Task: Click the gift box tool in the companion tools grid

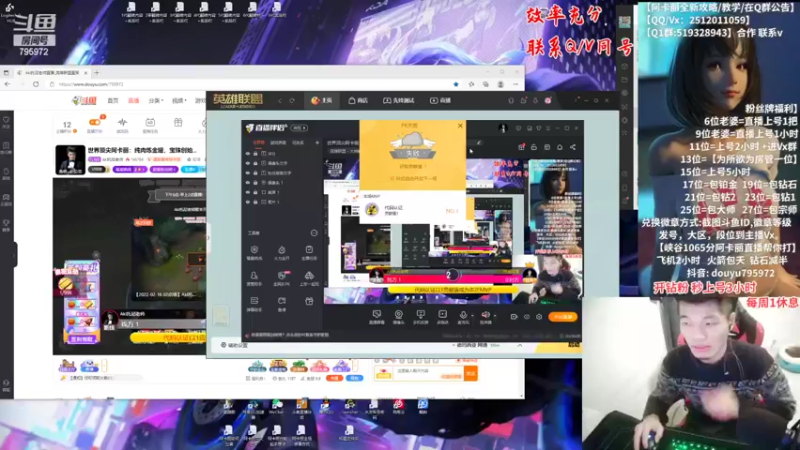Action: click(x=309, y=302)
